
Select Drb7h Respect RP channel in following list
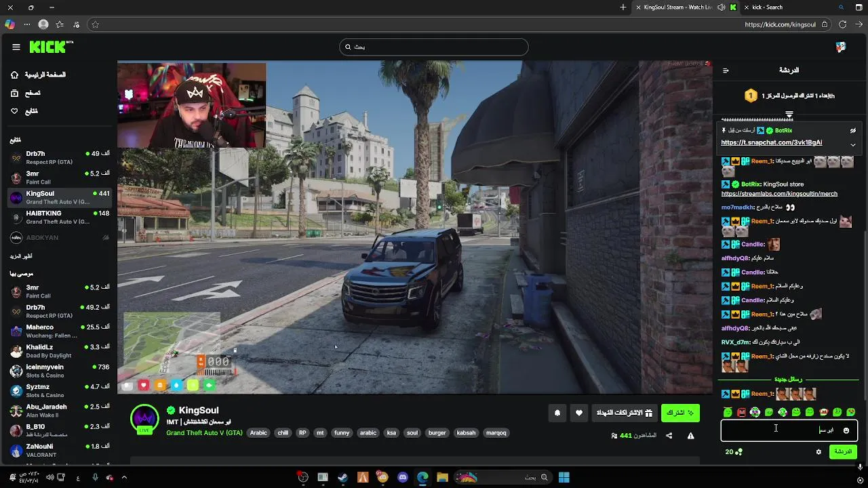pos(60,158)
